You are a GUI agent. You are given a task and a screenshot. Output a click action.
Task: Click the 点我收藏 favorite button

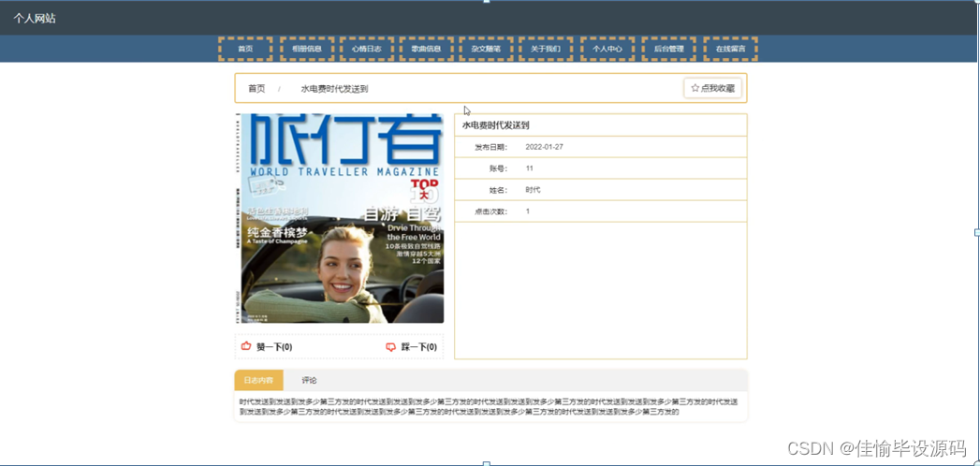[x=712, y=89]
